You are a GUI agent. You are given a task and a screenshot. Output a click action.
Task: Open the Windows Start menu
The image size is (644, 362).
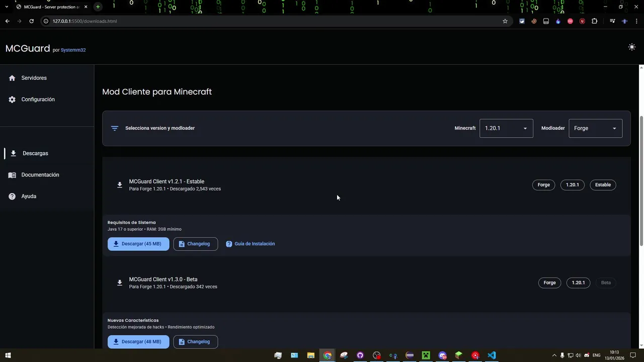click(8, 355)
